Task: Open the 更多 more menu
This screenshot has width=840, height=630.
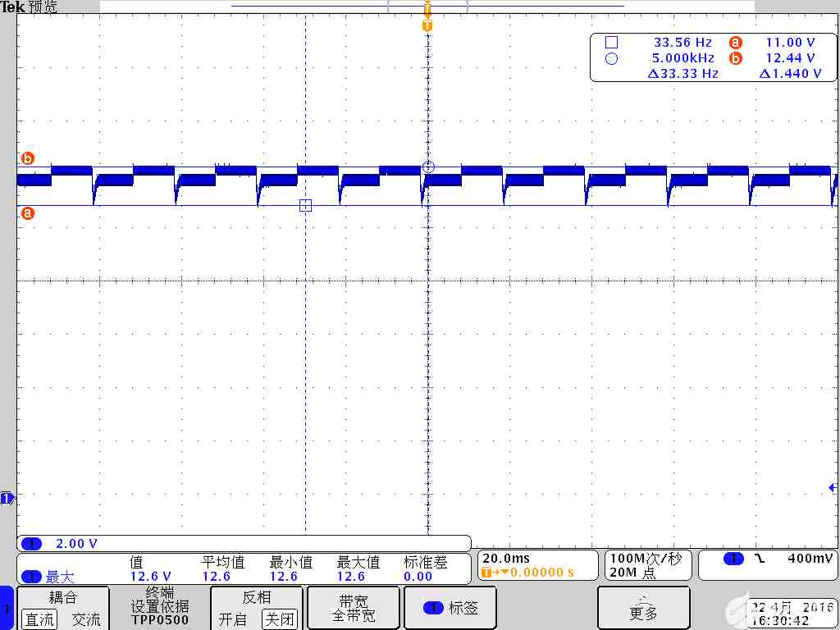Action: tap(643, 608)
